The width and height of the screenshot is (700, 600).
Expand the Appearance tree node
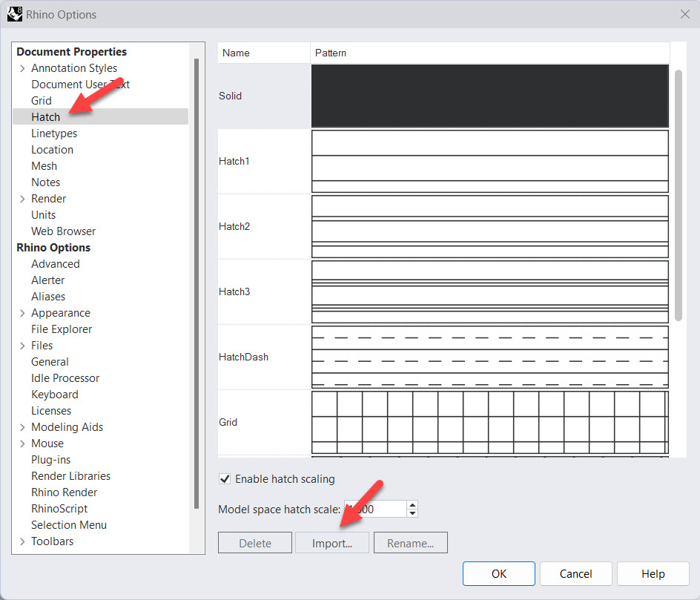tap(22, 313)
